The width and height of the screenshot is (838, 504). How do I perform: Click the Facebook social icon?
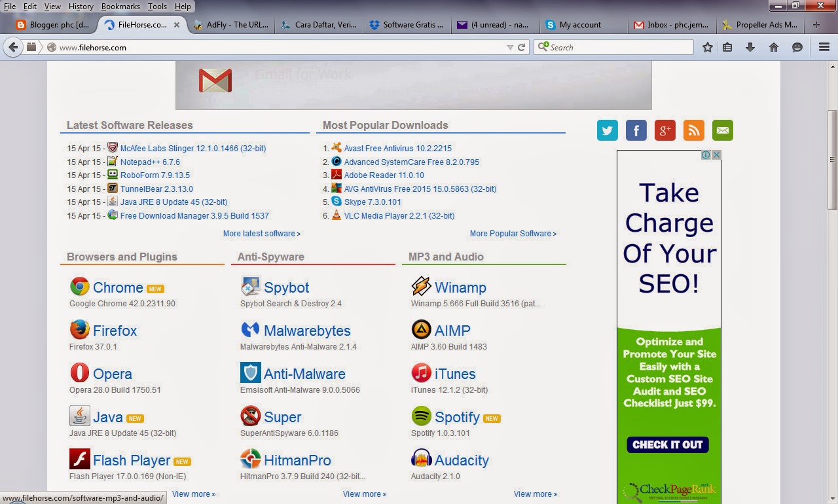click(636, 130)
